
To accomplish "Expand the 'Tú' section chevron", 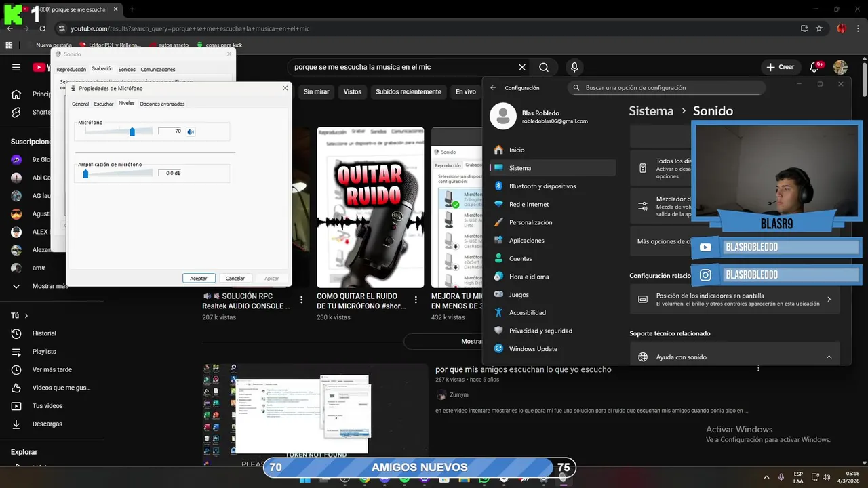I will [x=26, y=316].
